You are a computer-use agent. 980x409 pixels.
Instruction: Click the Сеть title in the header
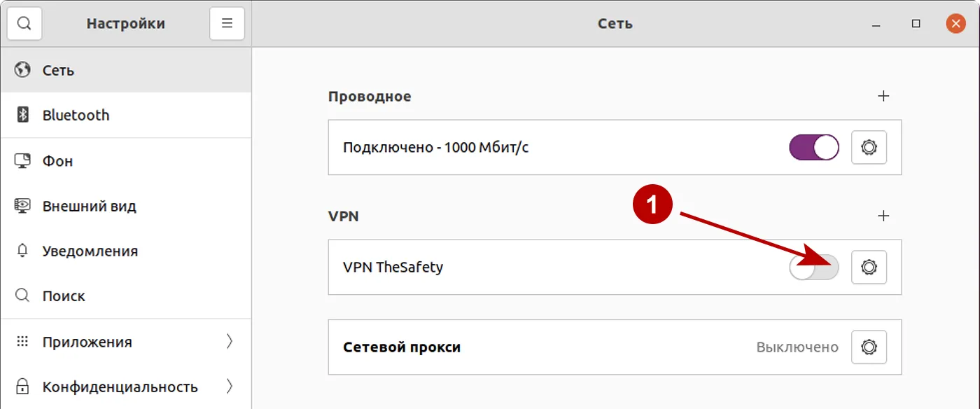click(x=615, y=22)
